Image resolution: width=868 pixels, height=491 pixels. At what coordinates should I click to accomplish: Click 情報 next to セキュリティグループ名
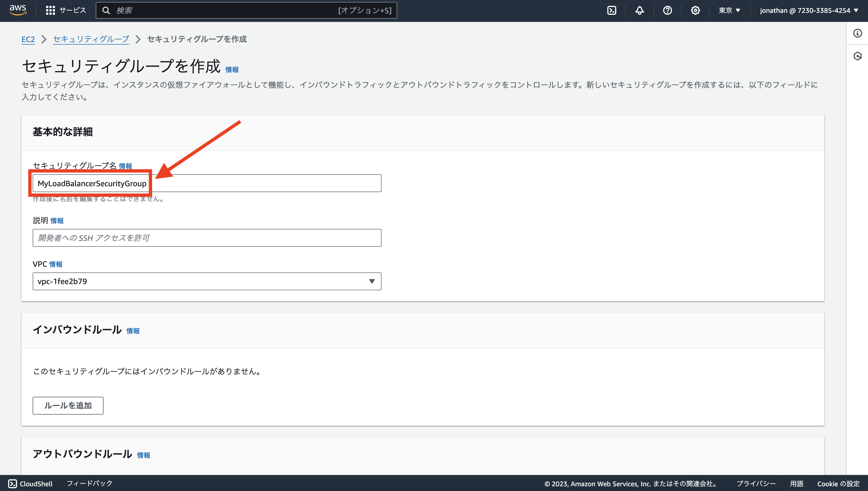[125, 166]
